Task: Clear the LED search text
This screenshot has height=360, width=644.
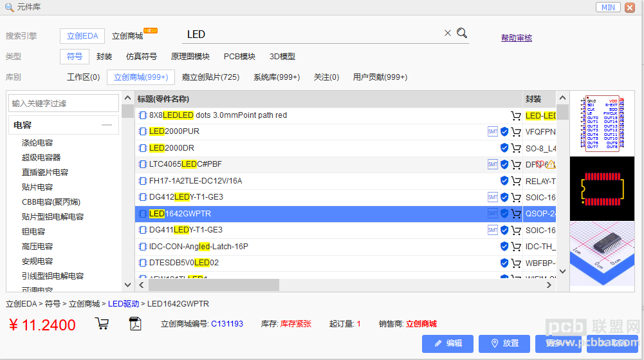Action: (448, 33)
